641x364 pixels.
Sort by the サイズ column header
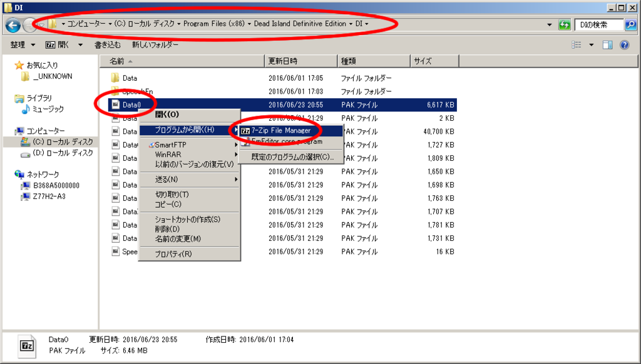pyautogui.click(x=434, y=61)
